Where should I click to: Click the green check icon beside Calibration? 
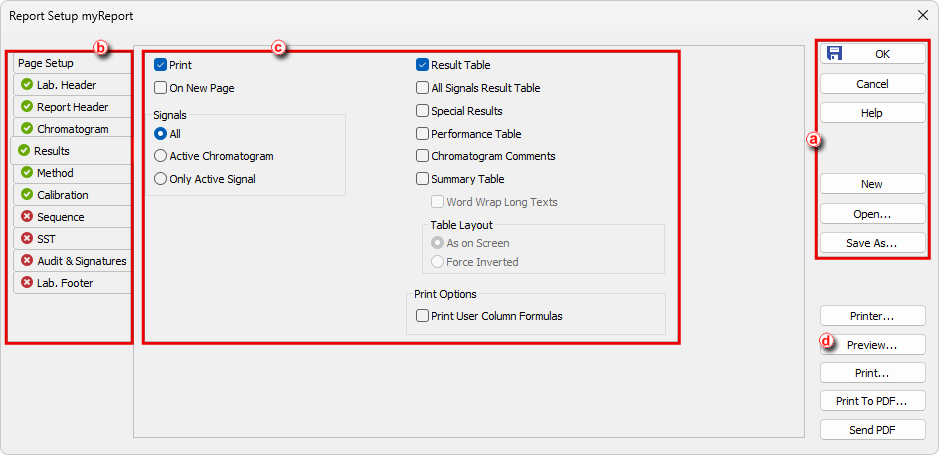[x=26, y=195]
